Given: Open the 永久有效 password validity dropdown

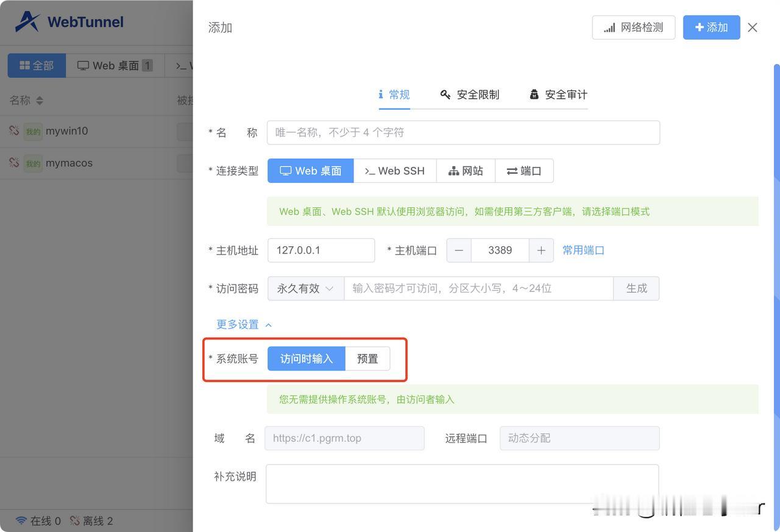Looking at the screenshot, I should pyautogui.click(x=303, y=288).
